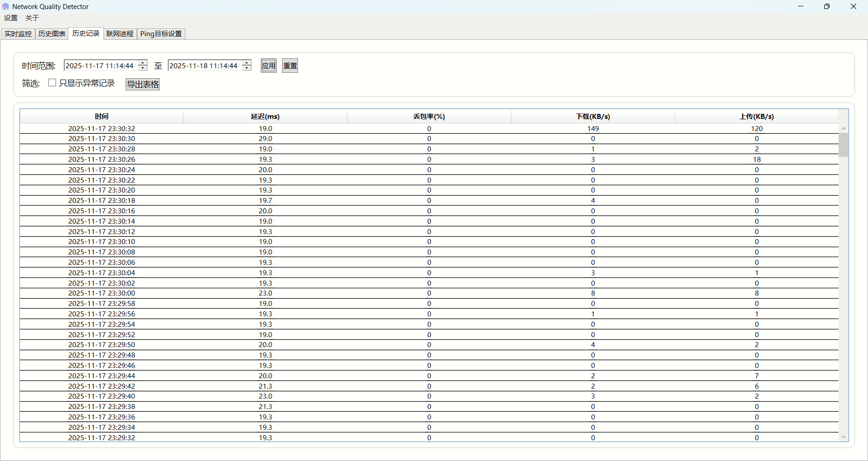The height and width of the screenshot is (461, 868).
Task: Click the start time input field
Action: point(100,66)
